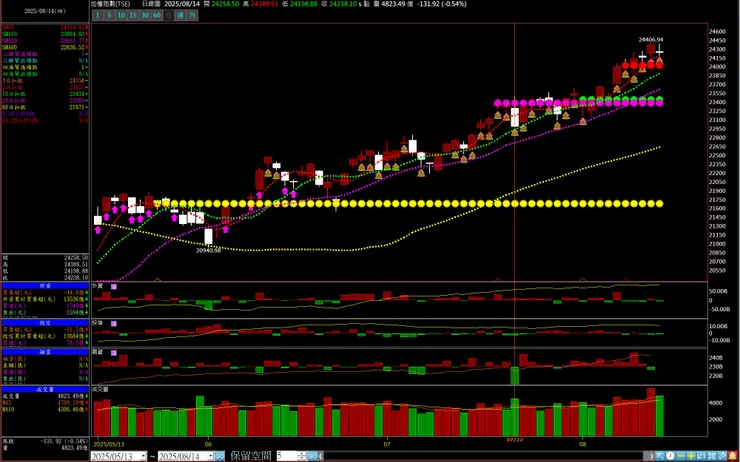Image resolution: width=740 pixels, height=462 pixels.
Task: Click the blue 投信 panel header
Action: [x=45, y=323]
